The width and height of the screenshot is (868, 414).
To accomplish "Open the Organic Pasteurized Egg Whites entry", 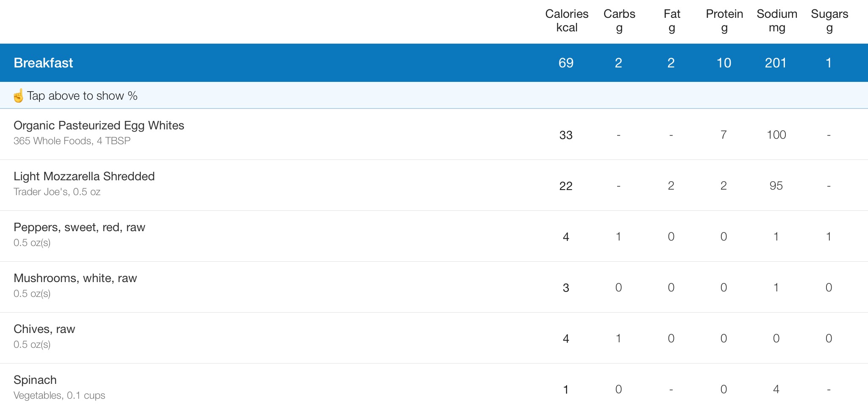I will (x=434, y=134).
